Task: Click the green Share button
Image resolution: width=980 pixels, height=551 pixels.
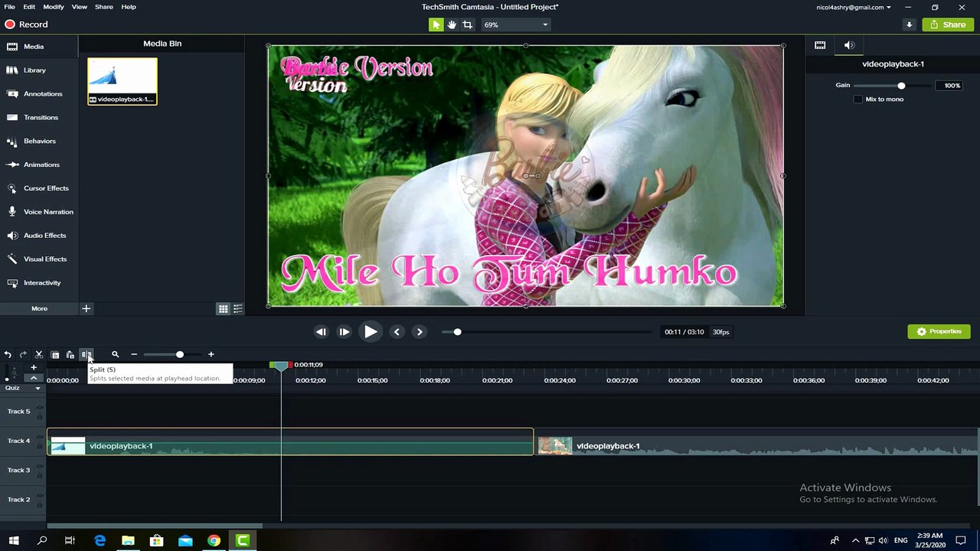Action: point(948,24)
